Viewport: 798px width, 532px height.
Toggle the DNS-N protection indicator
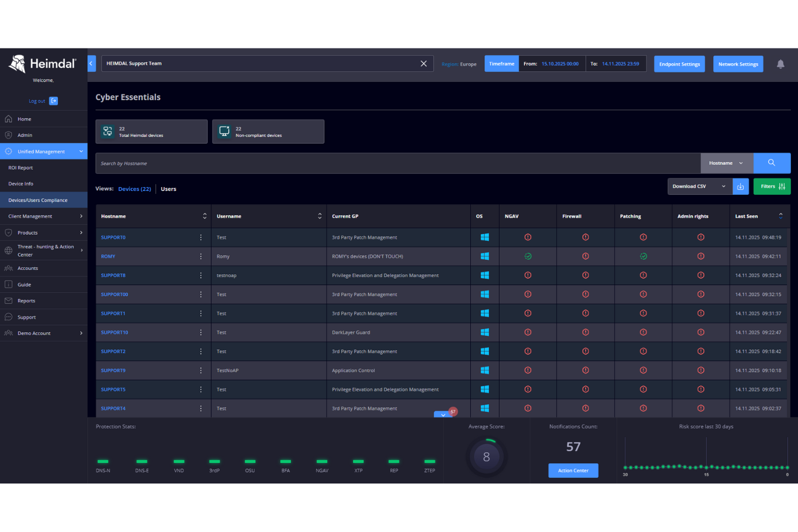(x=103, y=461)
